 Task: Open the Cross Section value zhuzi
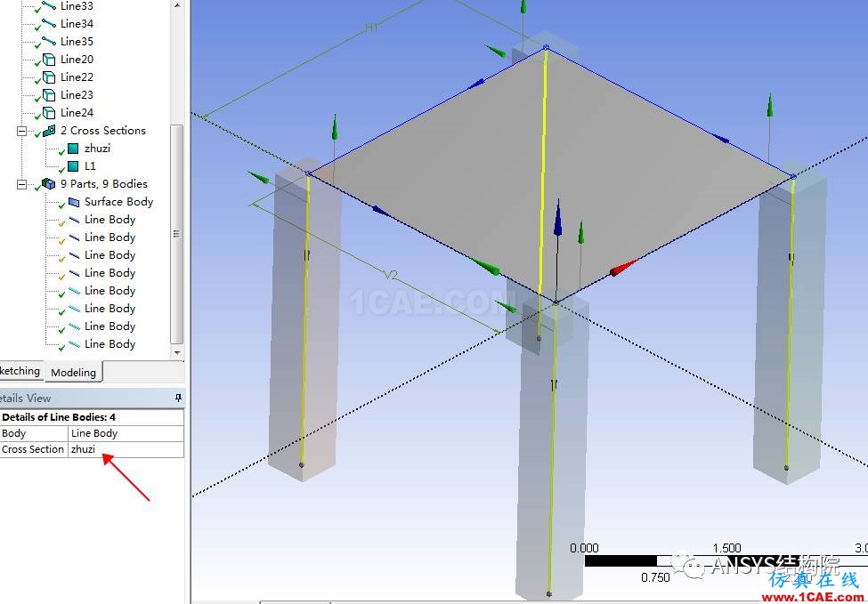[x=126, y=449]
